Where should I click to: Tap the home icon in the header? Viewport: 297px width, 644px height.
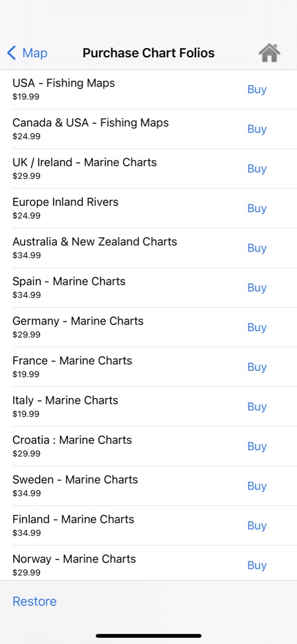coord(269,53)
